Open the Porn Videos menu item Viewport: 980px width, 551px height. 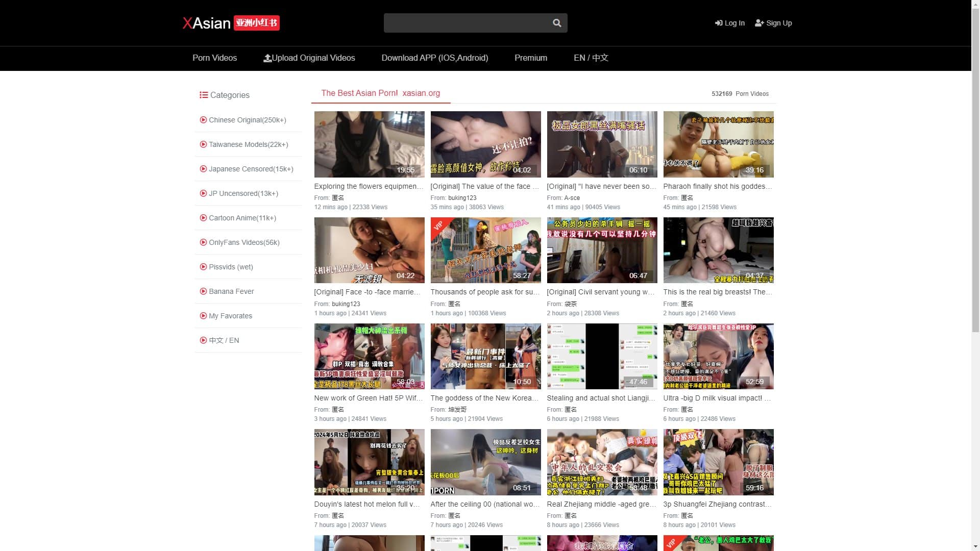[x=214, y=58]
